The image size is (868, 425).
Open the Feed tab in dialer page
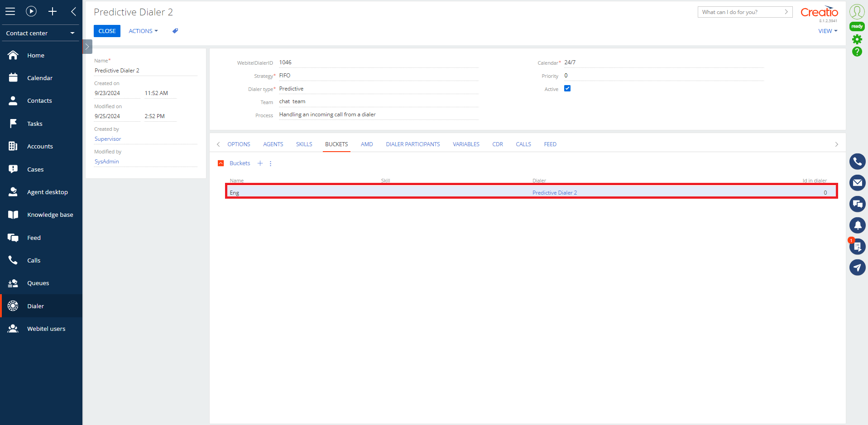tap(550, 144)
